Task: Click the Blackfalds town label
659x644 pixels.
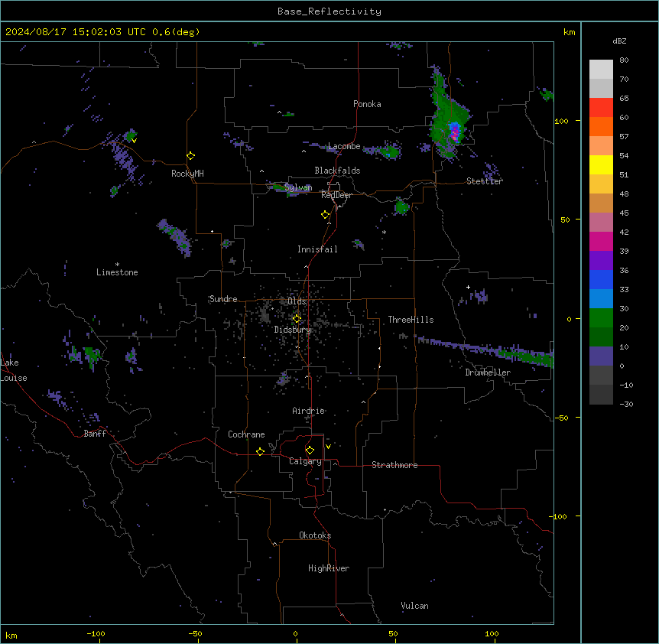Action: tap(337, 171)
